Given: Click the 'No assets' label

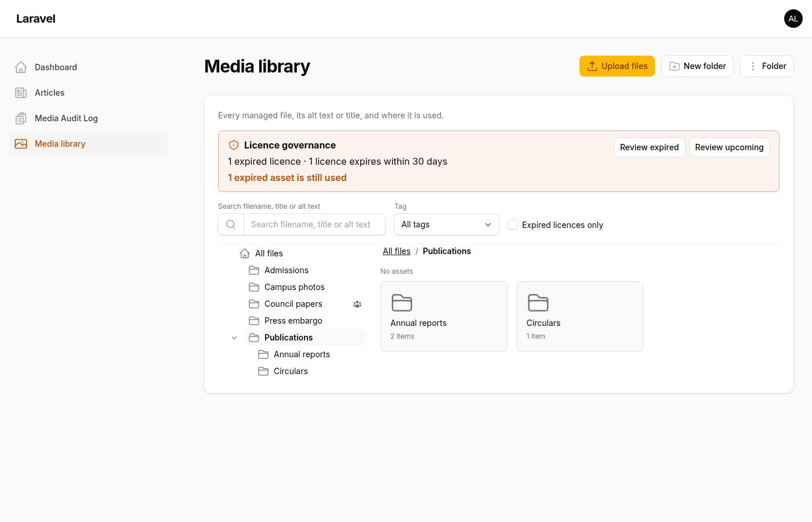Looking at the screenshot, I should point(397,271).
